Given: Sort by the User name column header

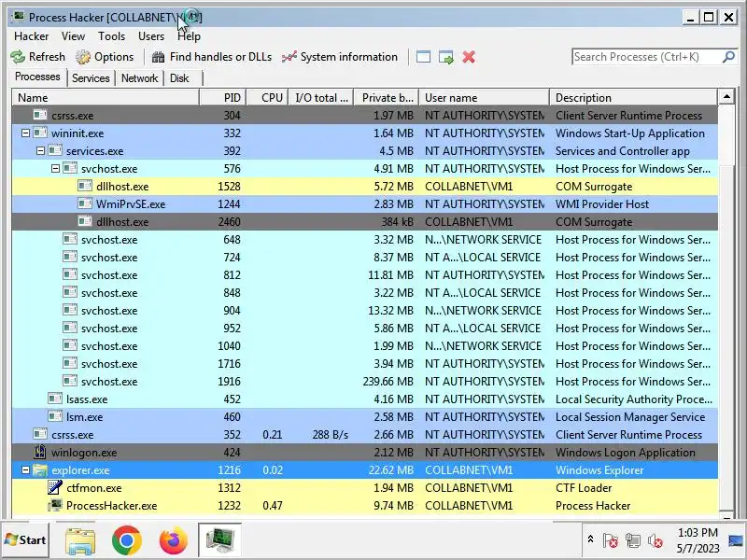Looking at the screenshot, I should click(484, 98).
